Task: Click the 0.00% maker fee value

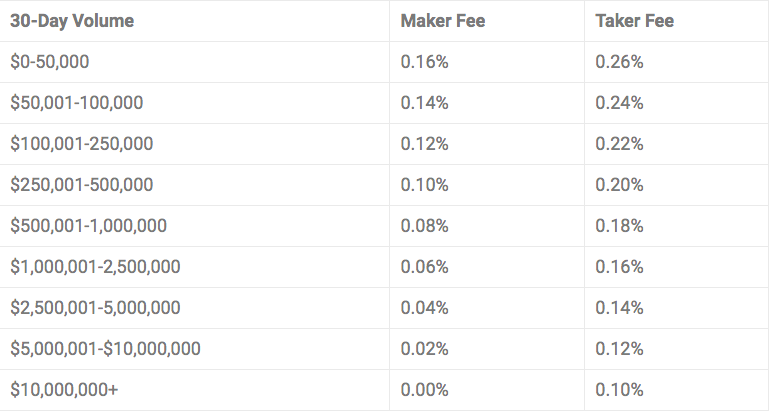Action: [x=424, y=390]
